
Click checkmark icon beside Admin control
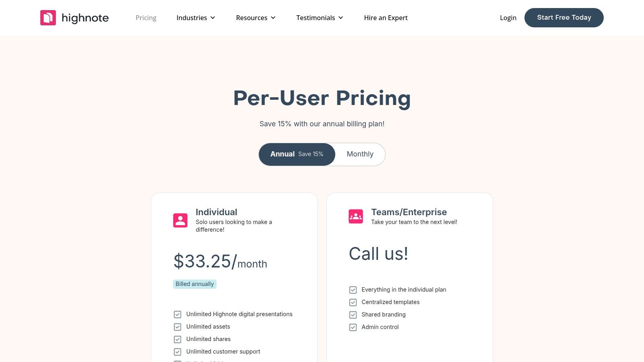click(353, 327)
